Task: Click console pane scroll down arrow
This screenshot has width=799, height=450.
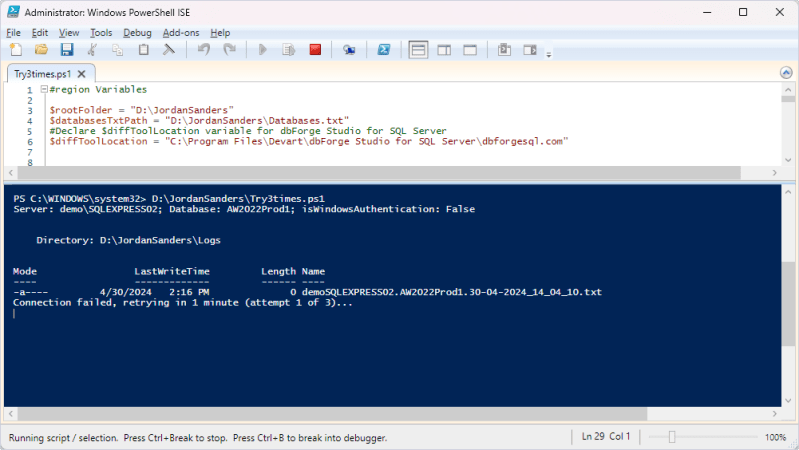Action: 788,401
